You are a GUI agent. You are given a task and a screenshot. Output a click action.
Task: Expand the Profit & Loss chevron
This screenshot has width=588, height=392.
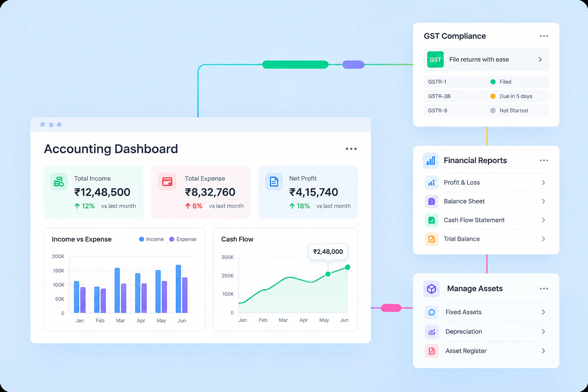pyautogui.click(x=543, y=183)
